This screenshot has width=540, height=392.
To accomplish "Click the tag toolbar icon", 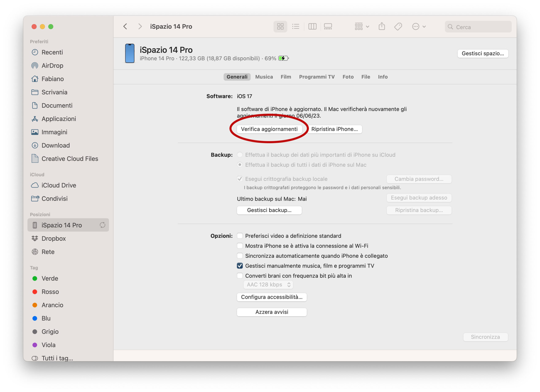I will tap(398, 26).
